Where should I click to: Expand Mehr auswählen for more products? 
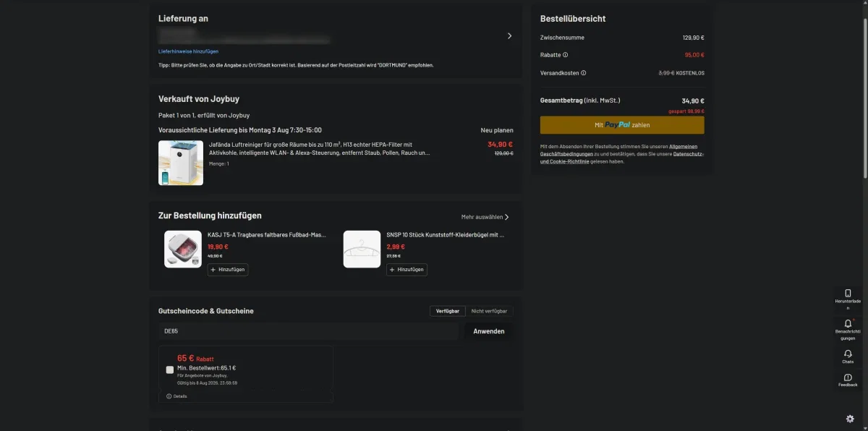tap(485, 217)
